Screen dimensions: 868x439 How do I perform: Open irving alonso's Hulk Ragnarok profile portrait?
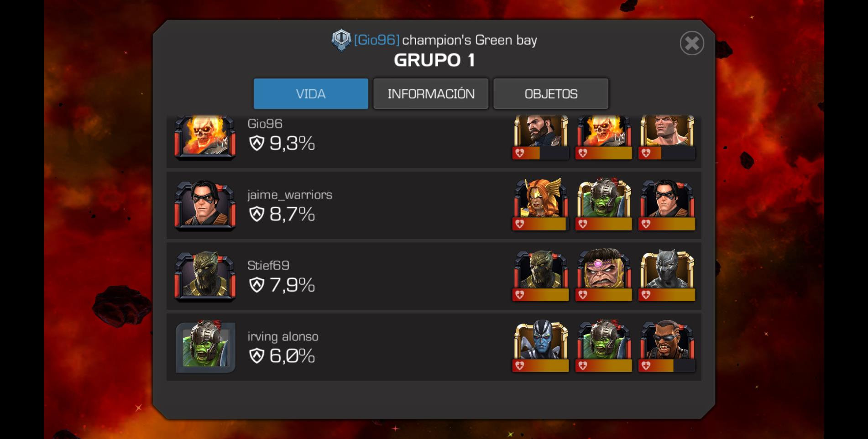[x=205, y=346]
